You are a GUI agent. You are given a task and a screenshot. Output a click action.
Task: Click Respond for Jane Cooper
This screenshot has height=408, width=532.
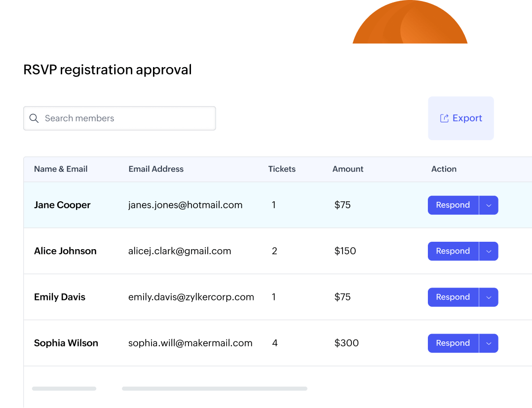(453, 205)
